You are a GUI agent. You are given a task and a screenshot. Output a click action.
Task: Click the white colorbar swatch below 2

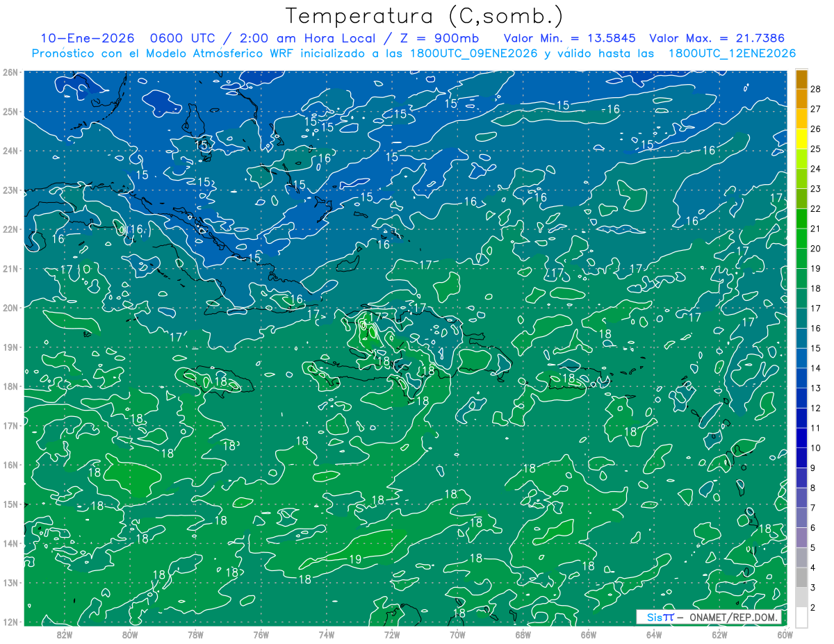(x=802, y=617)
